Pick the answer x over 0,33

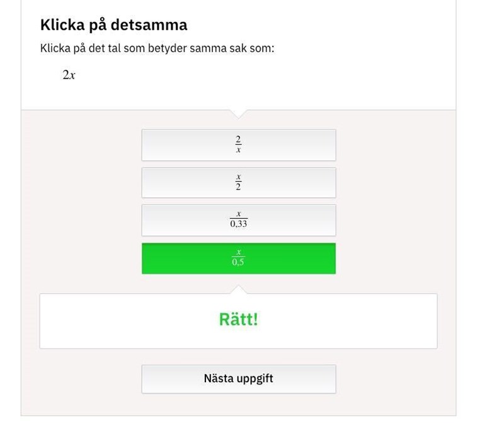coord(238,220)
